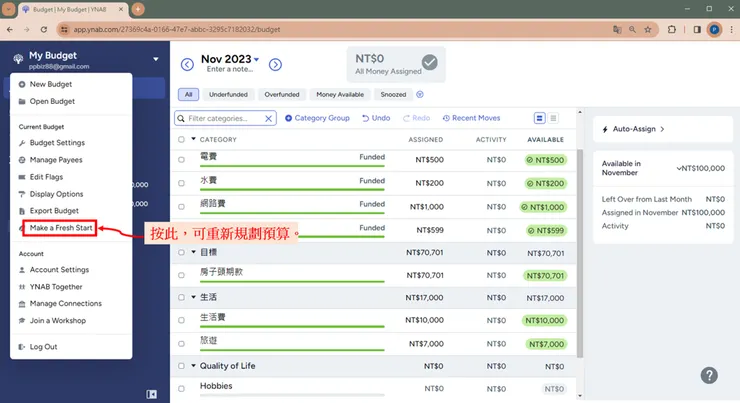
Task: Open Chrome three-dot menu
Action: click(x=732, y=29)
